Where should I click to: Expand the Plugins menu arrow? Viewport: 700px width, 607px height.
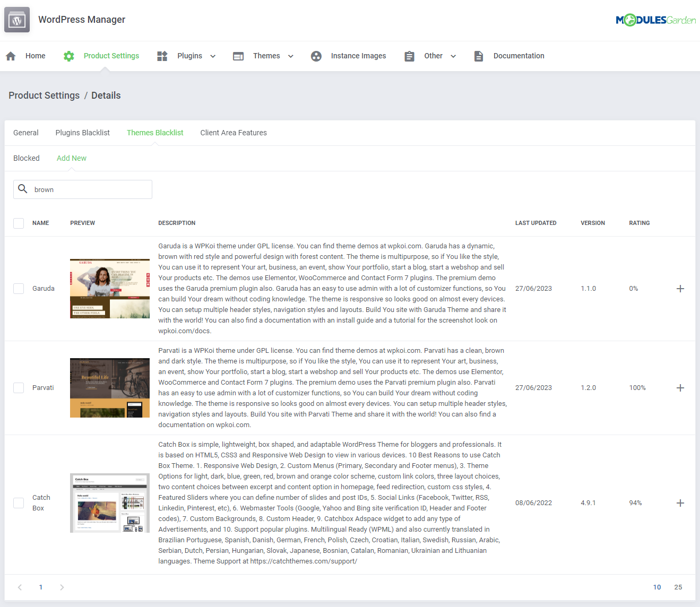(x=213, y=56)
